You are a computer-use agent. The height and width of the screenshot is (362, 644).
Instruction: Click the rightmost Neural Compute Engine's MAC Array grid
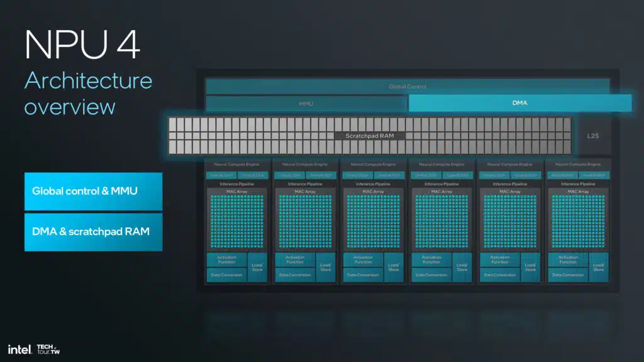(x=579, y=222)
